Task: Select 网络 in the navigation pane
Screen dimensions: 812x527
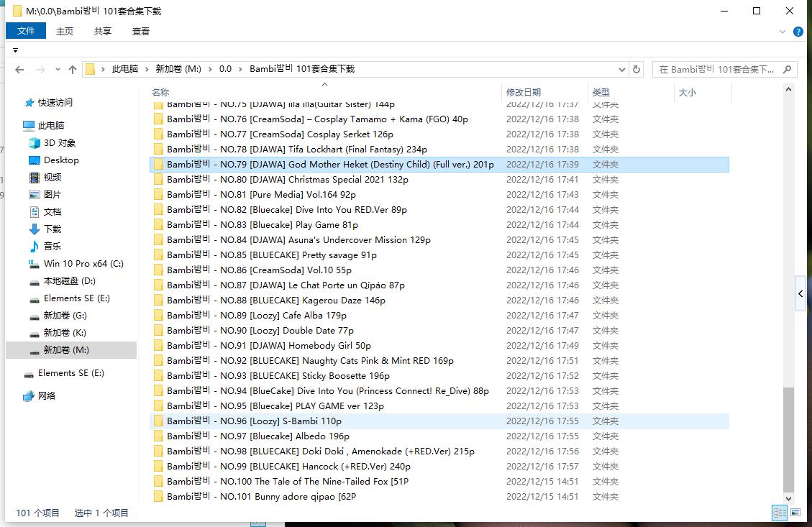Action: click(46, 396)
